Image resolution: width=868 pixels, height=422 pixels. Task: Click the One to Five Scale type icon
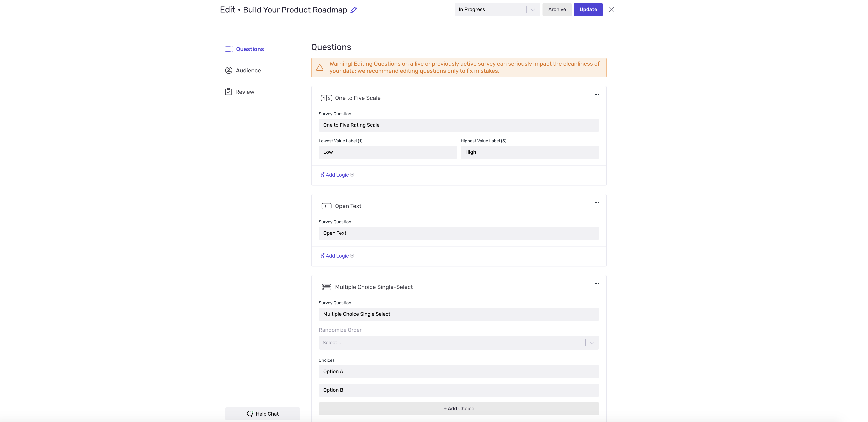coord(326,98)
